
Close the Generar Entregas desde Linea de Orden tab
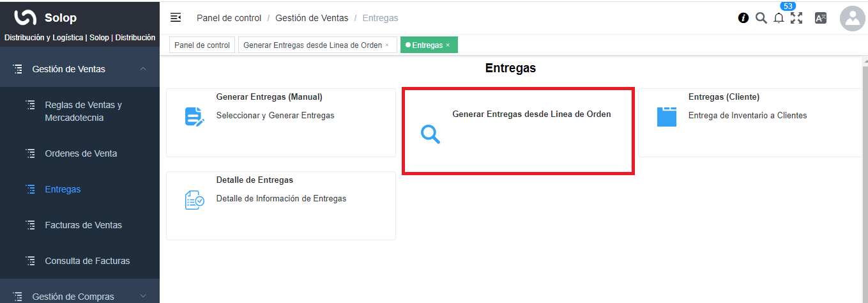tap(387, 45)
